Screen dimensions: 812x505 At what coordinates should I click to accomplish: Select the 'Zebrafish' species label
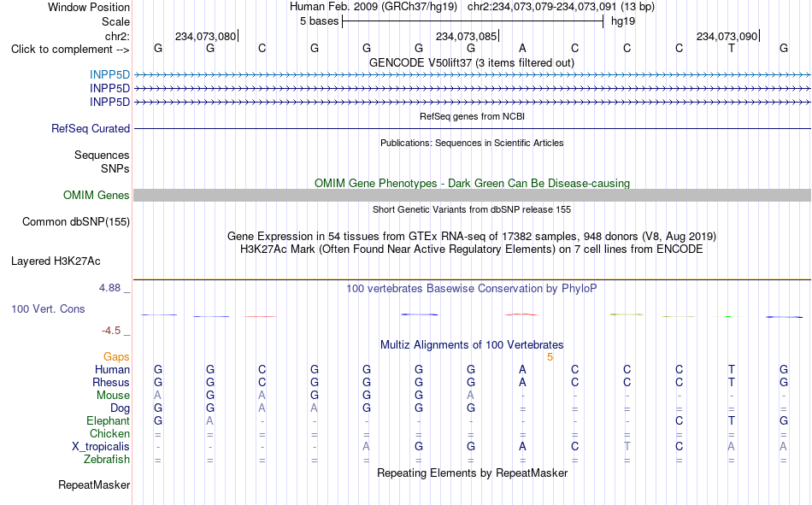point(107,460)
